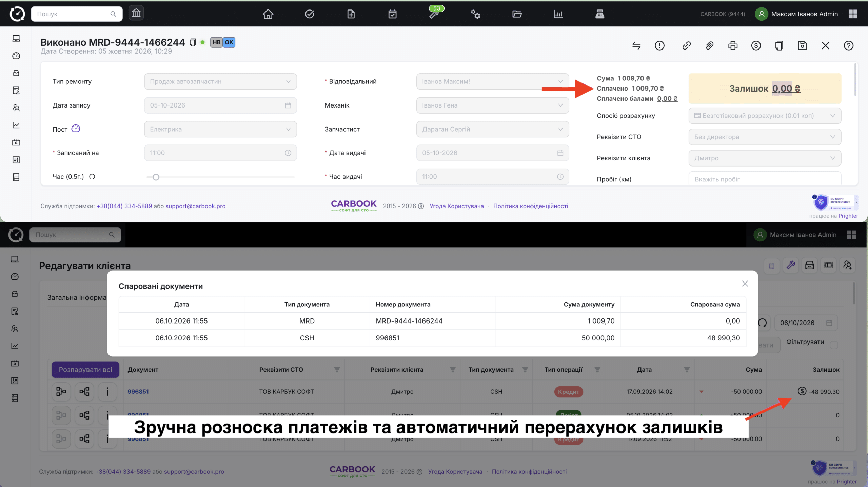Open the apps grid icon in top right
Image resolution: width=868 pixels, height=487 pixels.
click(x=853, y=14)
